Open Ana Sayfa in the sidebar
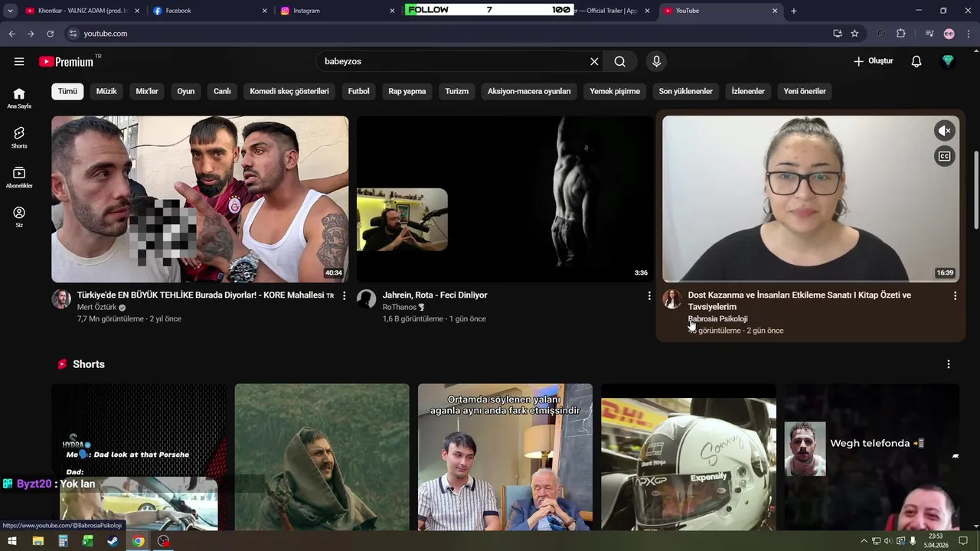Image resolution: width=980 pixels, height=551 pixels. [x=19, y=98]
